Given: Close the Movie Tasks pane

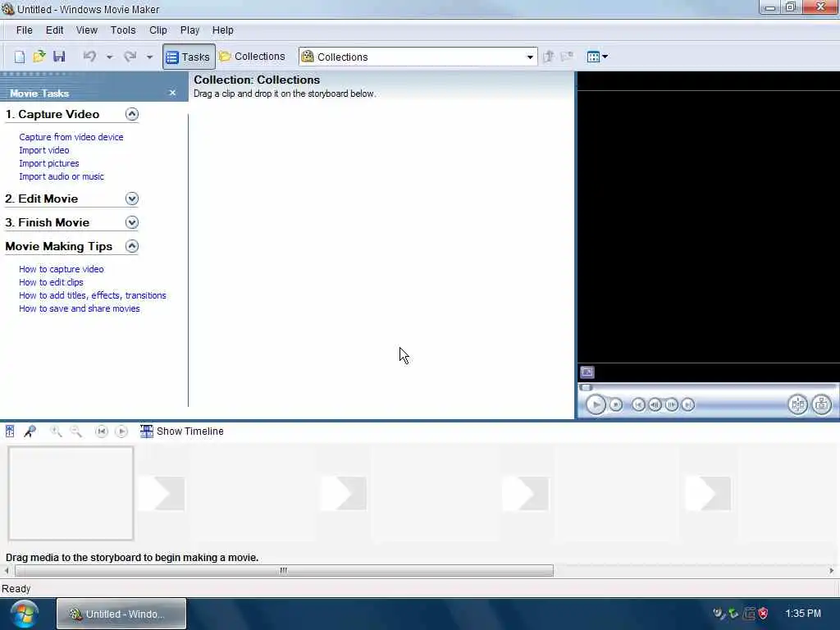Looking at the screenshot, I should point(172,93).
